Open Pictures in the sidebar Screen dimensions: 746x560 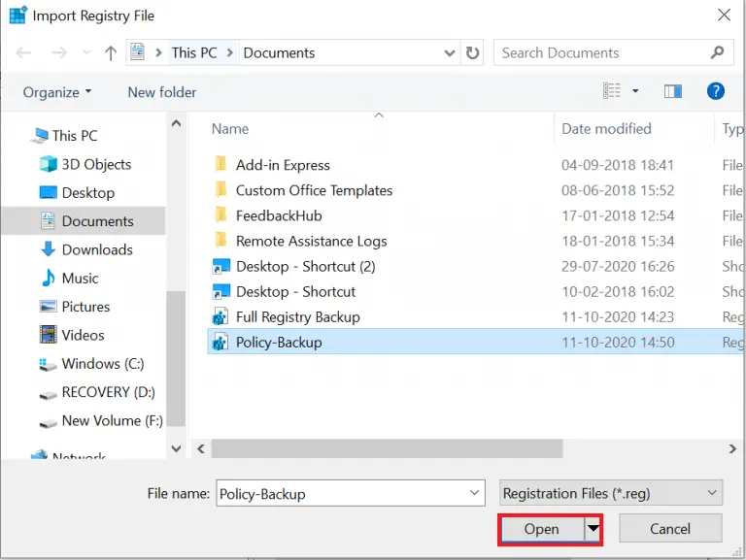tap(75, 307)
